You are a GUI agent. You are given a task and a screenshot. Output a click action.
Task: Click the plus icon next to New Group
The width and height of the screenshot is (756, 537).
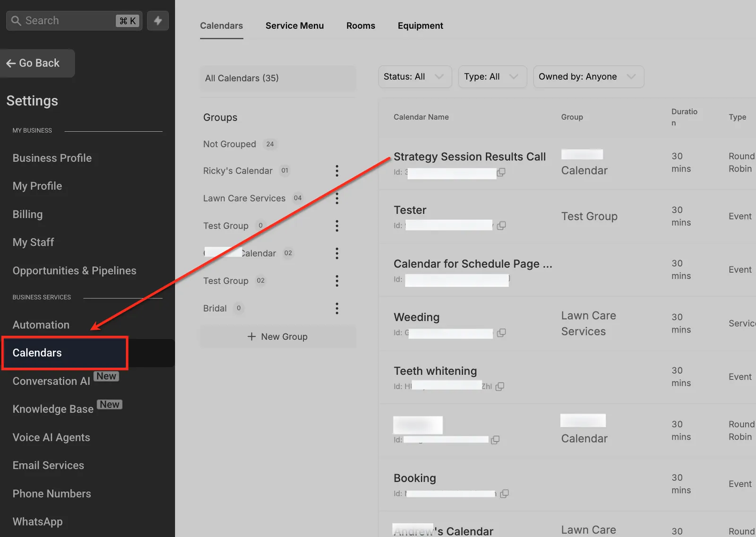click(x=252, y=337)
